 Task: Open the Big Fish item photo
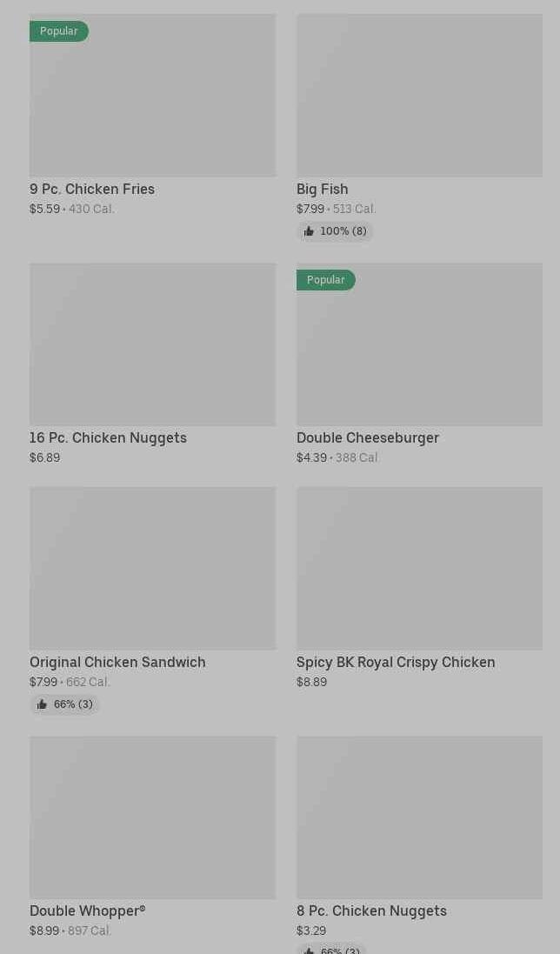(x=419, y=96)
